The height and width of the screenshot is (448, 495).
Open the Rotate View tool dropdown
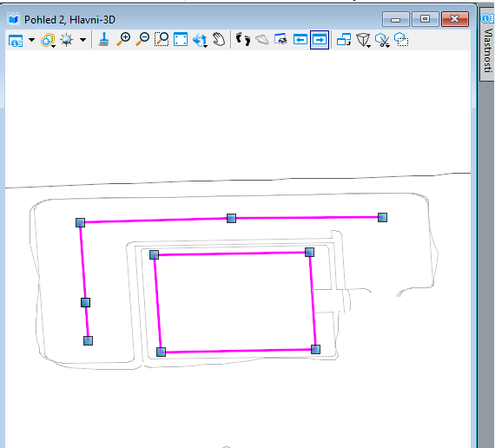pos(200,40)
